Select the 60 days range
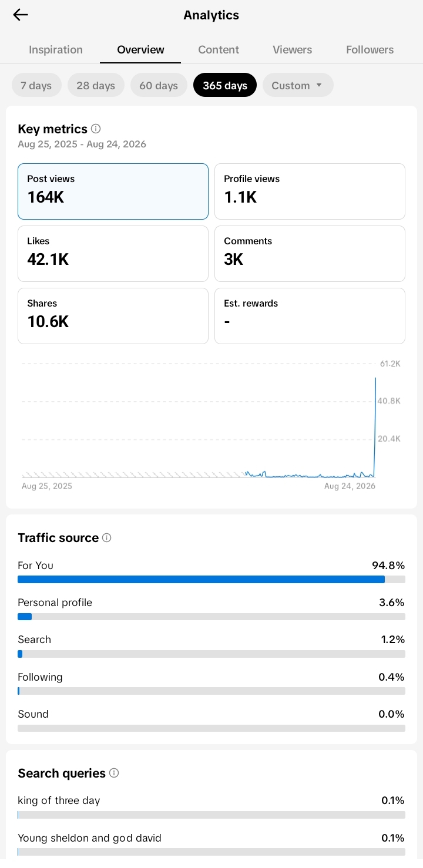The width and height of the screenshot is (423, 868). coord(159,85)
